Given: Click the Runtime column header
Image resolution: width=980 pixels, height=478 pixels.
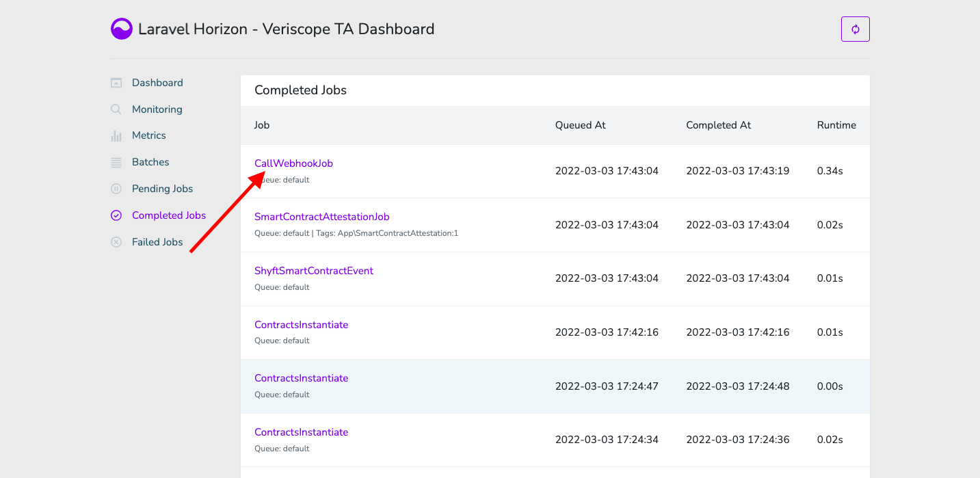Looking at the screenshot, I should click(836, 125).
